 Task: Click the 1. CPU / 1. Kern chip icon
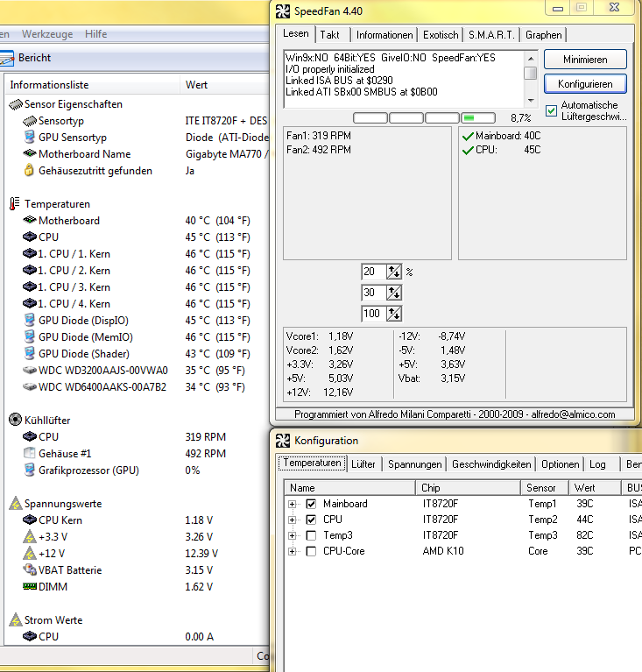tap(30, 254)
